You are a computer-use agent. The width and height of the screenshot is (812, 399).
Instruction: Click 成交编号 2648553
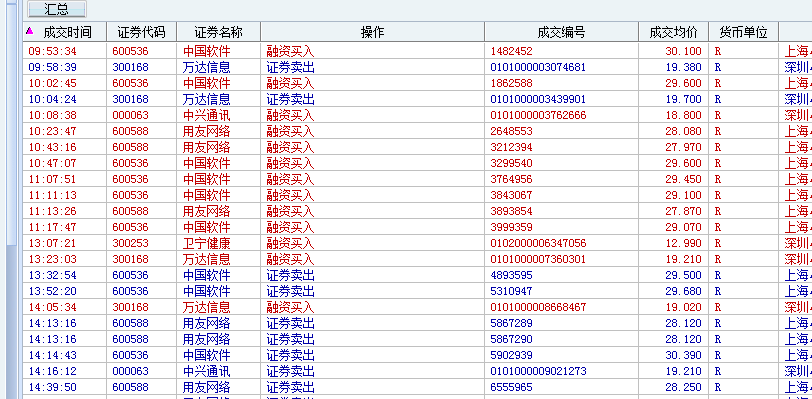pos(511,131)
